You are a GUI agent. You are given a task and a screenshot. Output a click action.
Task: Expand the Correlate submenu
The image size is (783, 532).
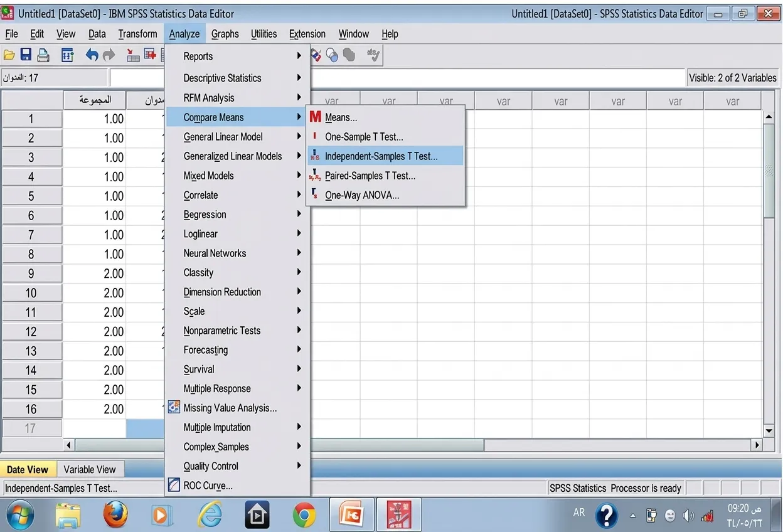[x=237, y=195]
